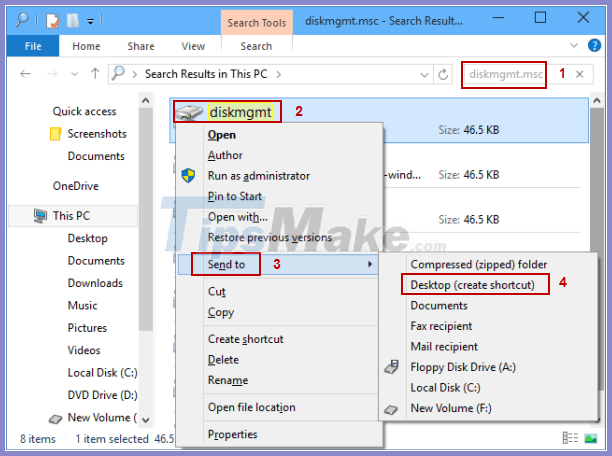This screenshot has width=612, height=456.
Task: Open the Help question mark icon
Action: tap(594, 45)
